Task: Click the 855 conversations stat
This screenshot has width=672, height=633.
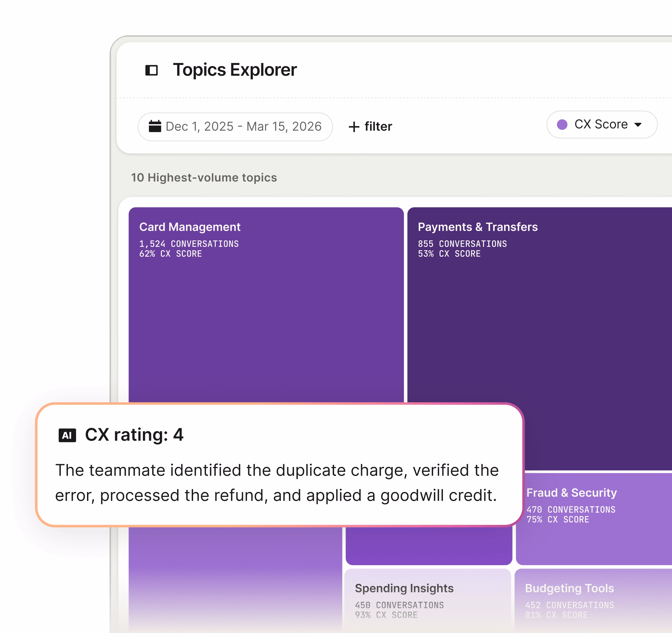Action: coord(462,244)
